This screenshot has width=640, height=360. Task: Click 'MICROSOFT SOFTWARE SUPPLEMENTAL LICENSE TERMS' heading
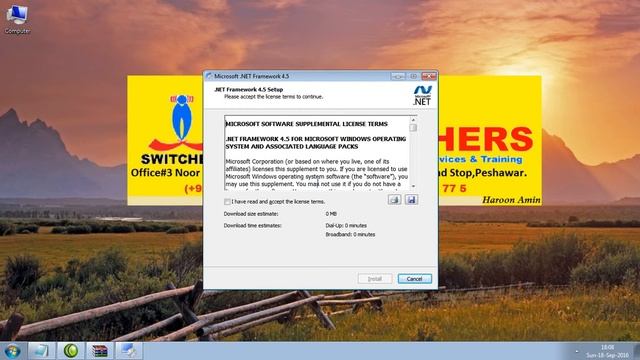pos(307,124)
